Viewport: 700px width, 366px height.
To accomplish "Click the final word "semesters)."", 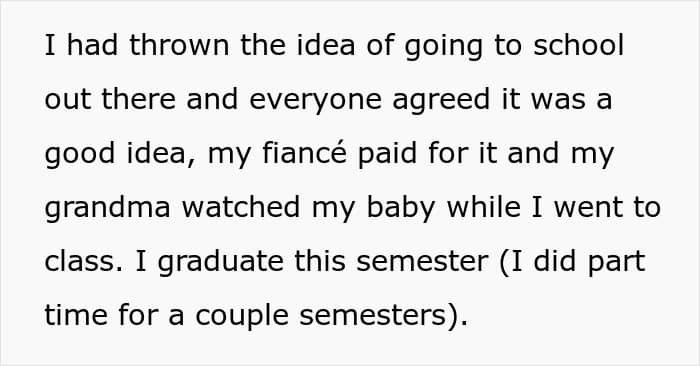I will pyautogui.click(x=383, y=316).
